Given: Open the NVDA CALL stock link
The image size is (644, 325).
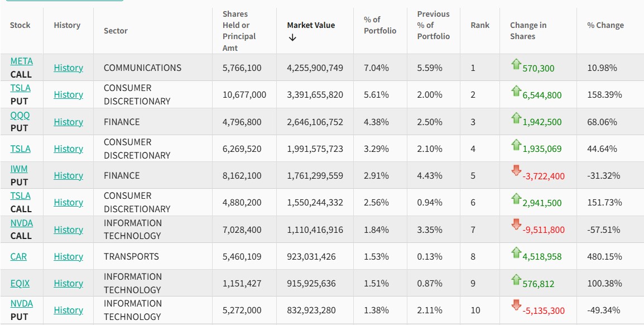Looking at the screenshot, I should (21, 223).
